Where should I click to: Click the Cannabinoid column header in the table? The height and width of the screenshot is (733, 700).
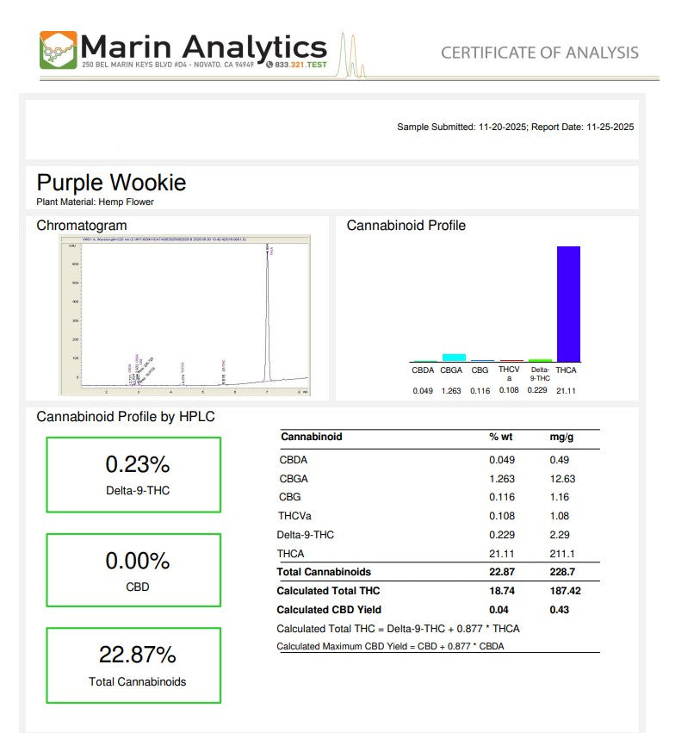pyautogui.click(x=312, y=437)
